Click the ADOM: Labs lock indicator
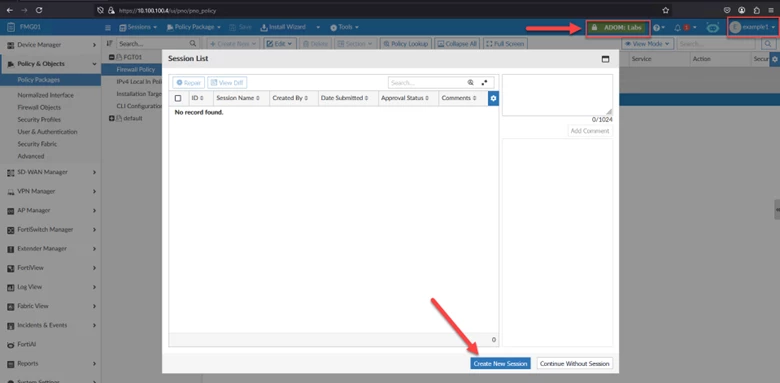This screenshot has height=383, width=780. click(618, 27)
